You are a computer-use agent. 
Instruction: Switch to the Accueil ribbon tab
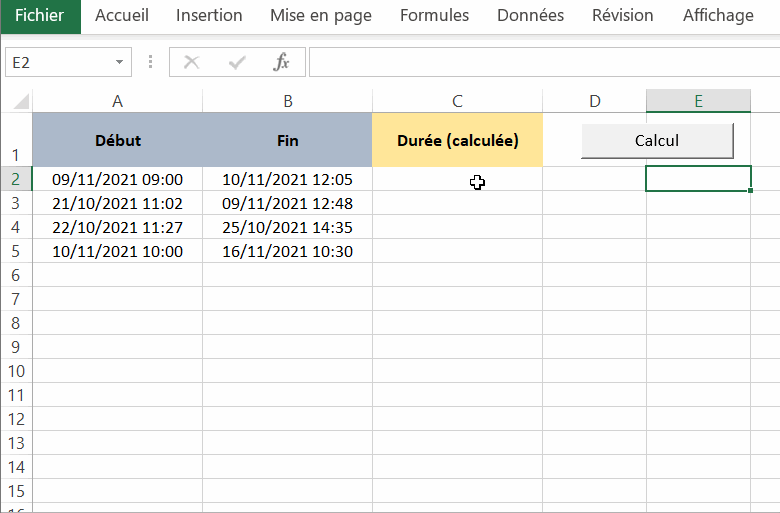(122, 15)
